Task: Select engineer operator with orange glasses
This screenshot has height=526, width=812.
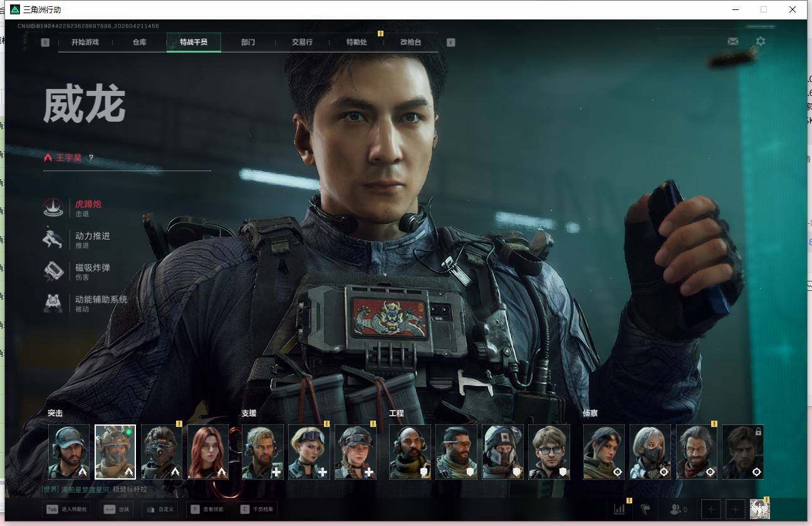Action: pos(456,452)
